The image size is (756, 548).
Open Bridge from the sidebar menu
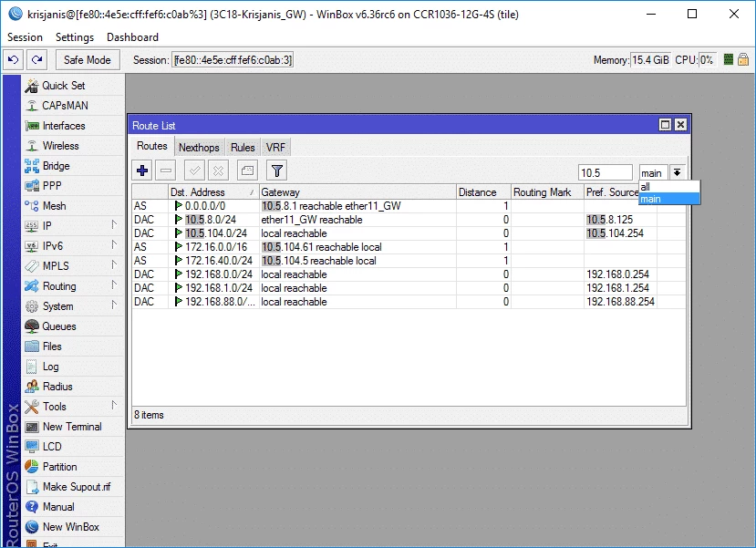[56, 166]
